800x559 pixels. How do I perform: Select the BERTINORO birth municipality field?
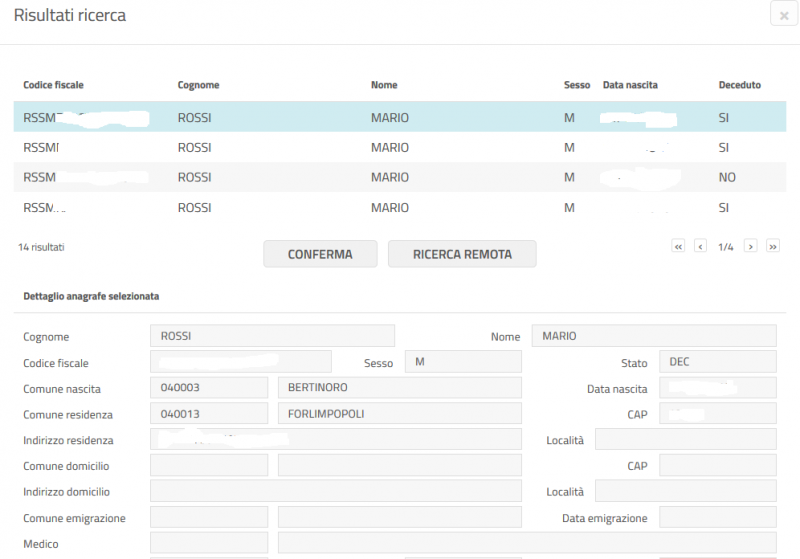[x=399, y=388]
